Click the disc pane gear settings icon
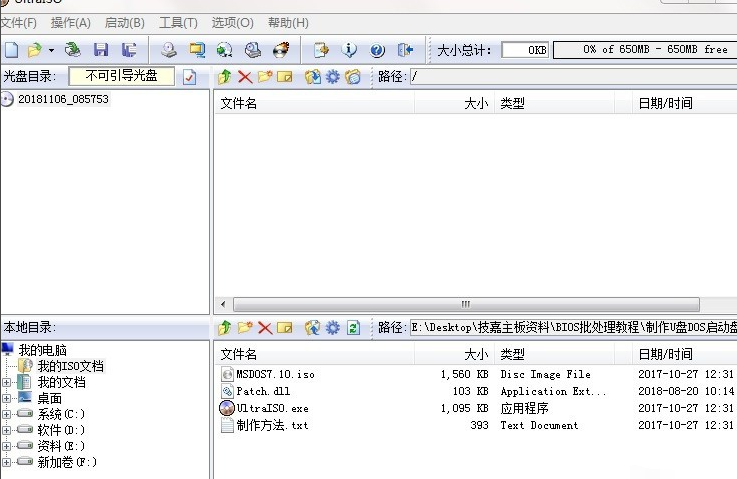The height and width of the screenshot is (479, 737). [x=332, y=77]
